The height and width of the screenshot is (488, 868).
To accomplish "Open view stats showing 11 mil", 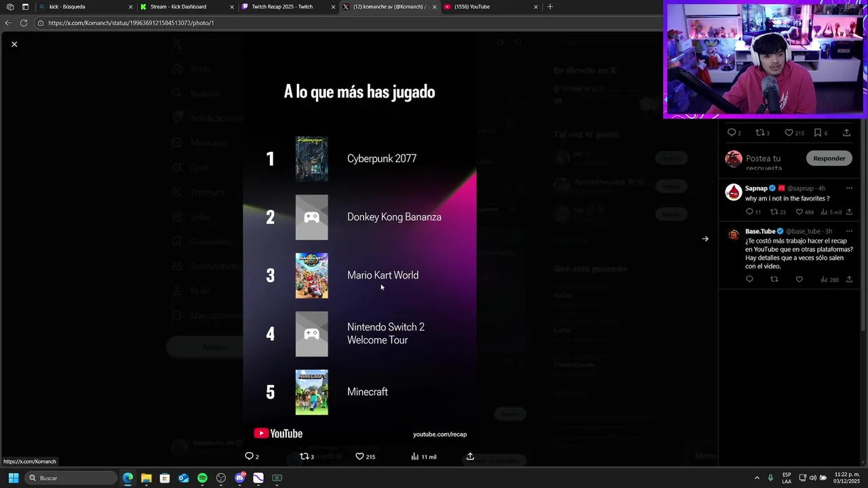I will pyautogui.click(x=424, y=456).
